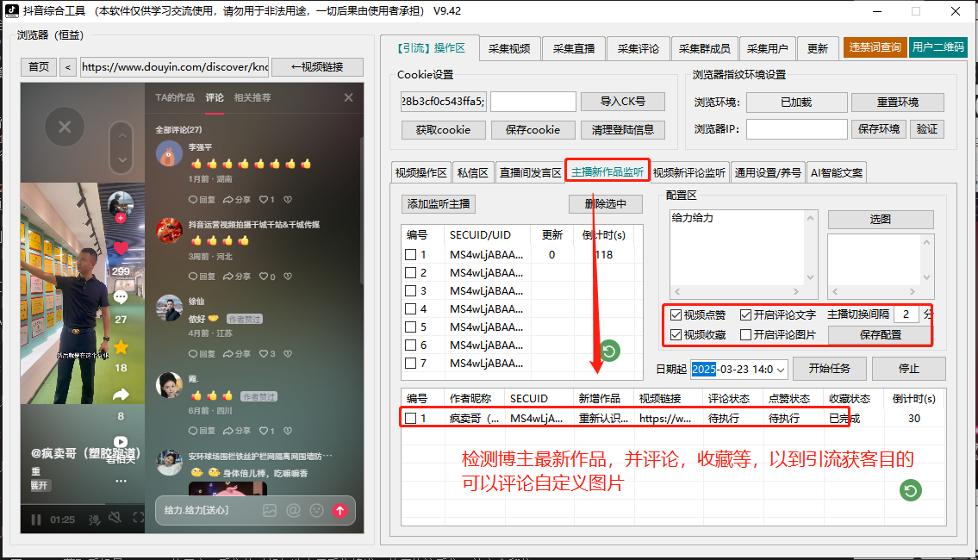Open the emoji picker in the comment box

point(316,510)
